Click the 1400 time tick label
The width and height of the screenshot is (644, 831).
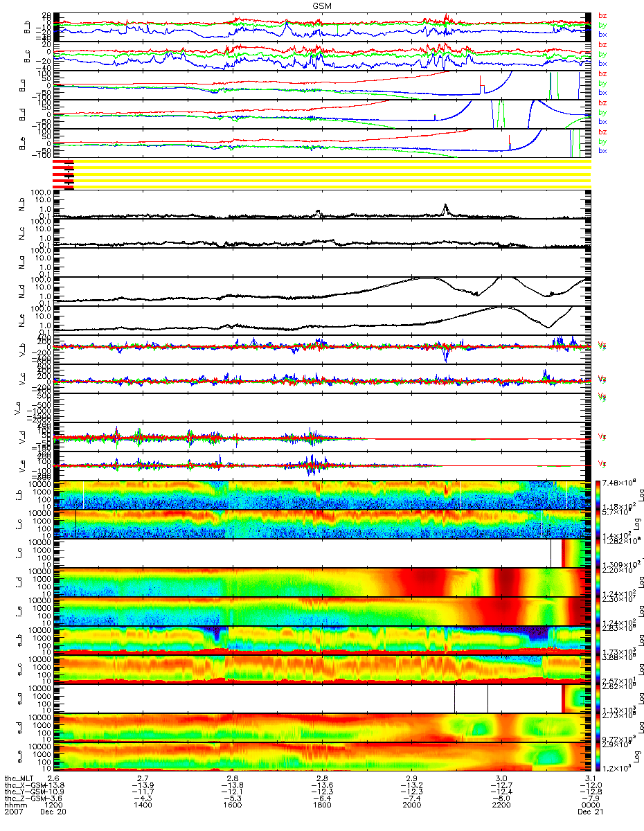[x=143, y=805]
